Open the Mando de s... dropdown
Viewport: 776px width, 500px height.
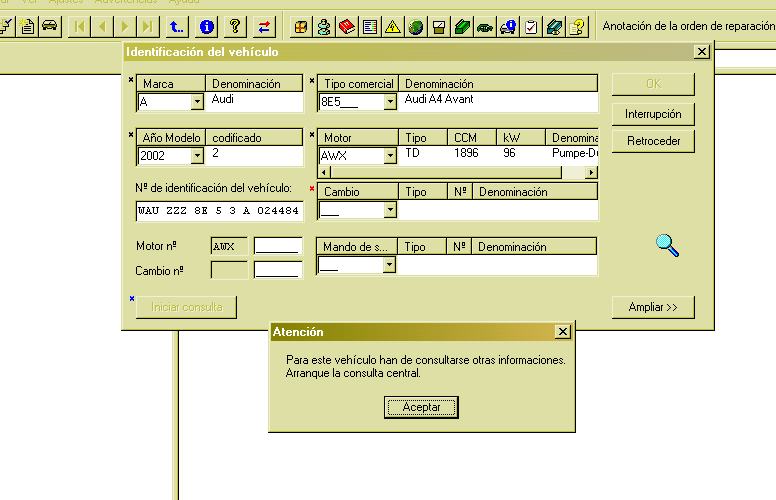coord(389,264)
